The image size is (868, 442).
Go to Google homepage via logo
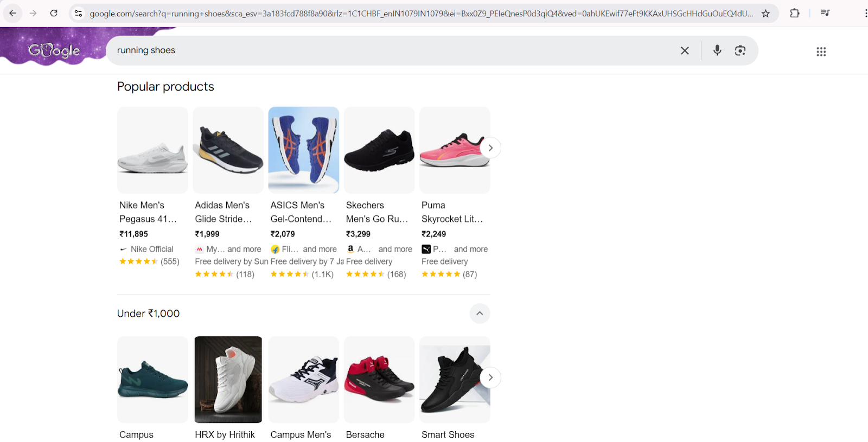pos(54,50)
